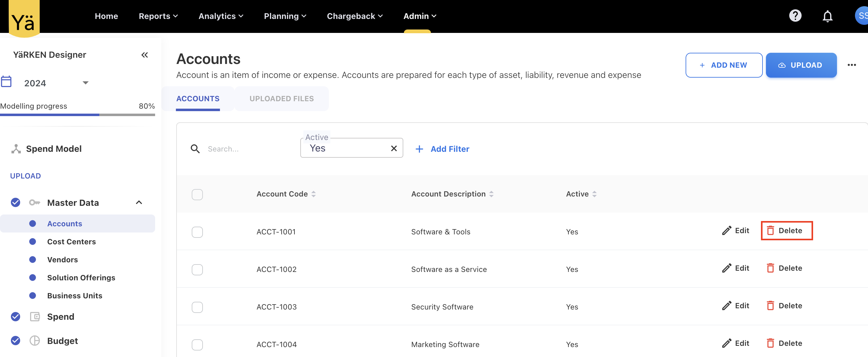Click pencil Edit icon for ACCT-1002

[x=727, y=268]
